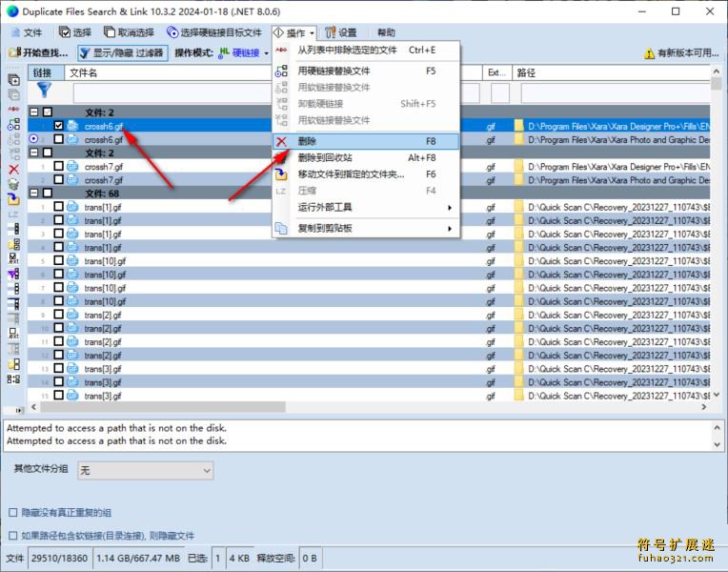Collapse the 文件: 68 group
This screenshot has width=728, height=572.
click(34, 193)
